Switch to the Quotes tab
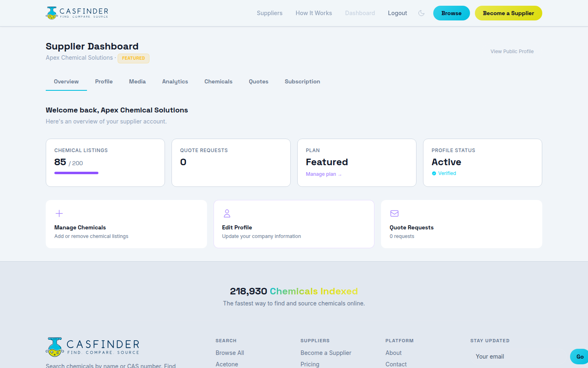This screenshot has width=588, height=368. [x=258, y=81]
